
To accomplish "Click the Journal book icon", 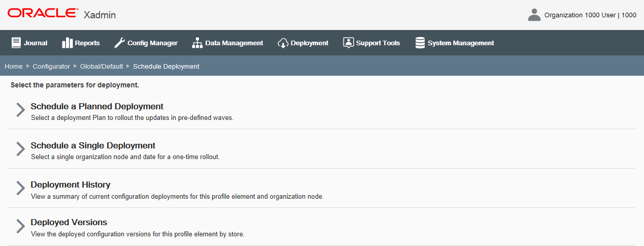I will click(16, 43).
